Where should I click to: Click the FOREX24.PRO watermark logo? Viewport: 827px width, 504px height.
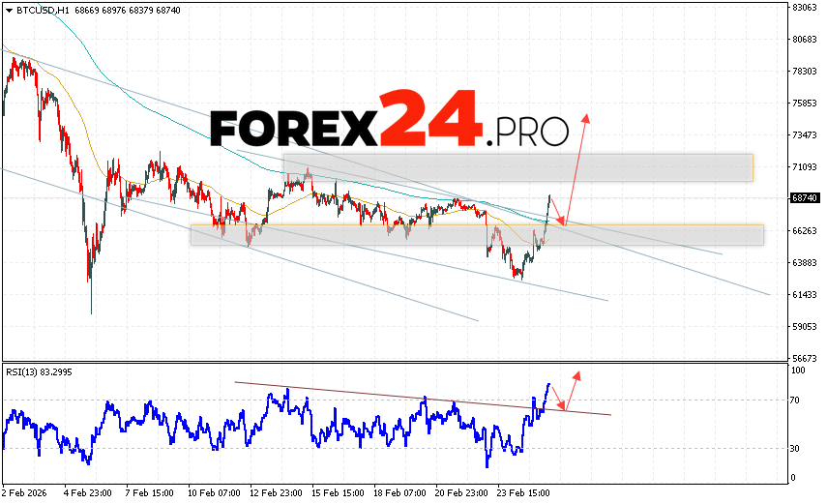[390, 123]
